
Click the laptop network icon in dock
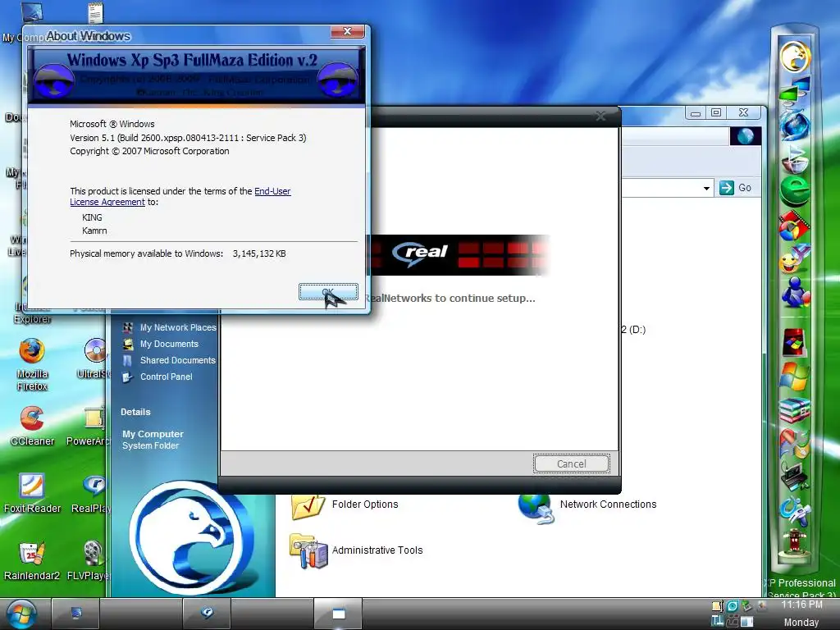794,475
